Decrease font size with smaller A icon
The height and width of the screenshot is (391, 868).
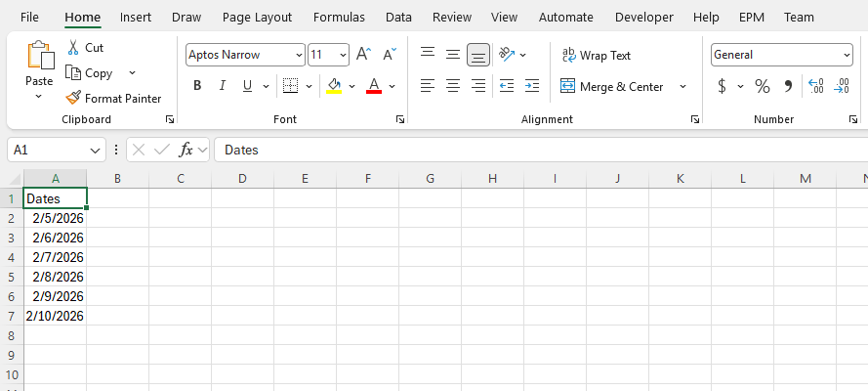point(390,55)
